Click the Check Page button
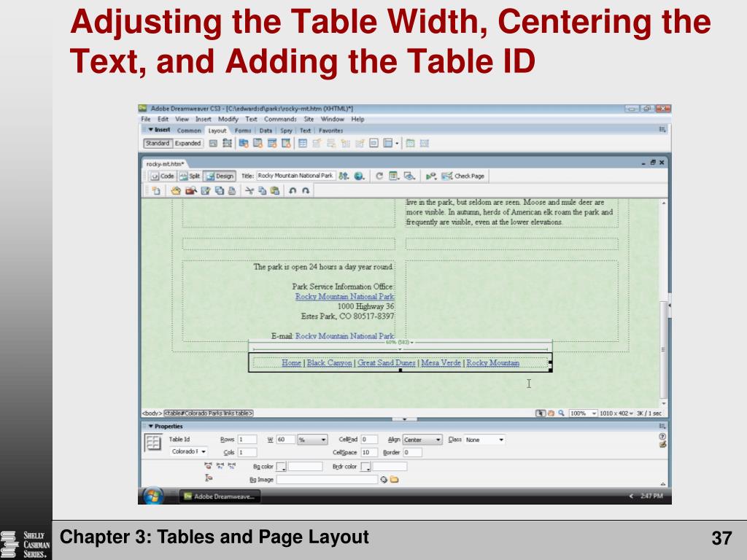747x560 pixels. click(x=465, y=176)
